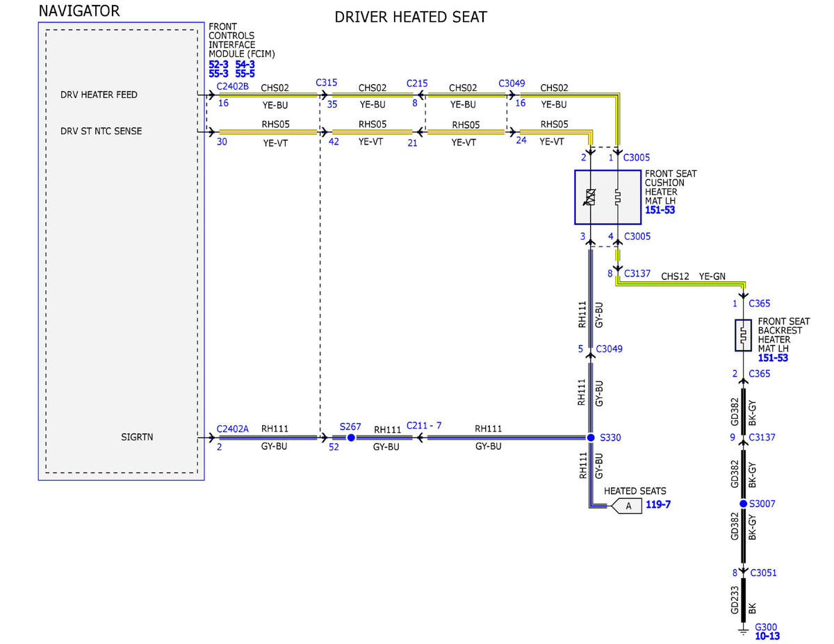
Task: Click the YE-GN wire color label
Action: click(712, 276)
